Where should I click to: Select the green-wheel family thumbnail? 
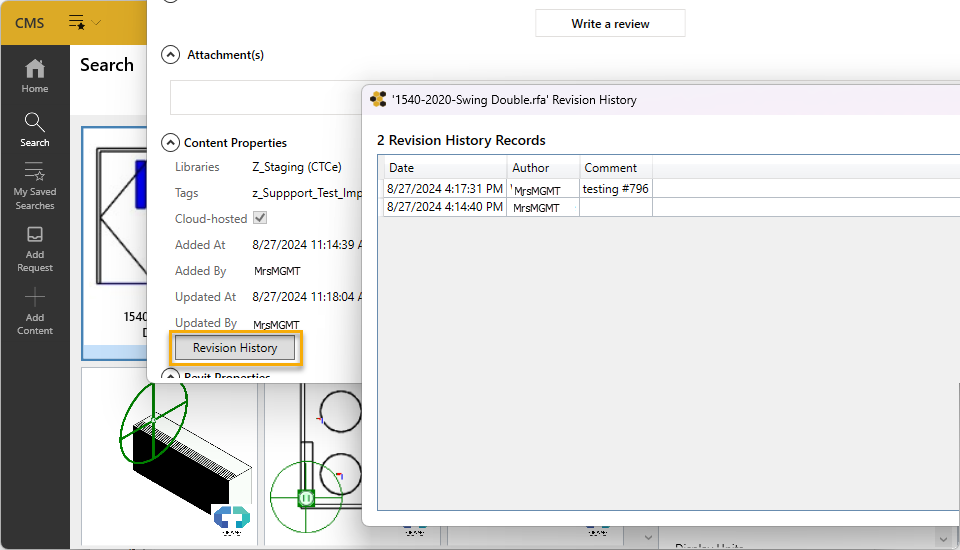click(168, 455)
